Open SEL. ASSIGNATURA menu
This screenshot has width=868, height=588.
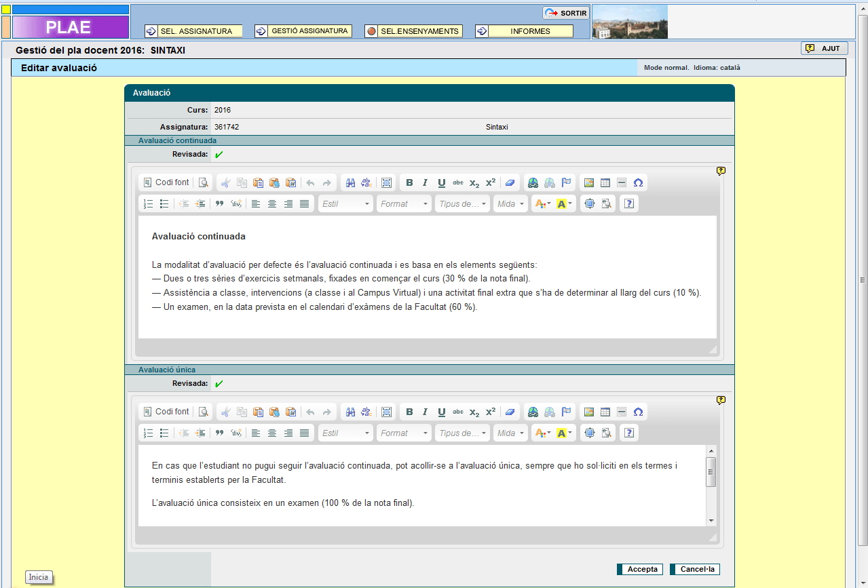click(x=193, y=31)
